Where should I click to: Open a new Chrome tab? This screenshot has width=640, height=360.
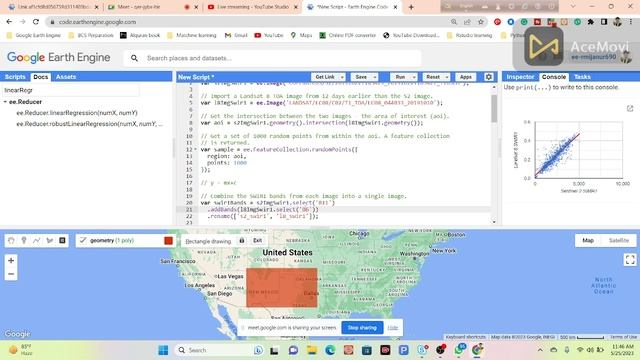pyautogui.click(x=411, y=7)
